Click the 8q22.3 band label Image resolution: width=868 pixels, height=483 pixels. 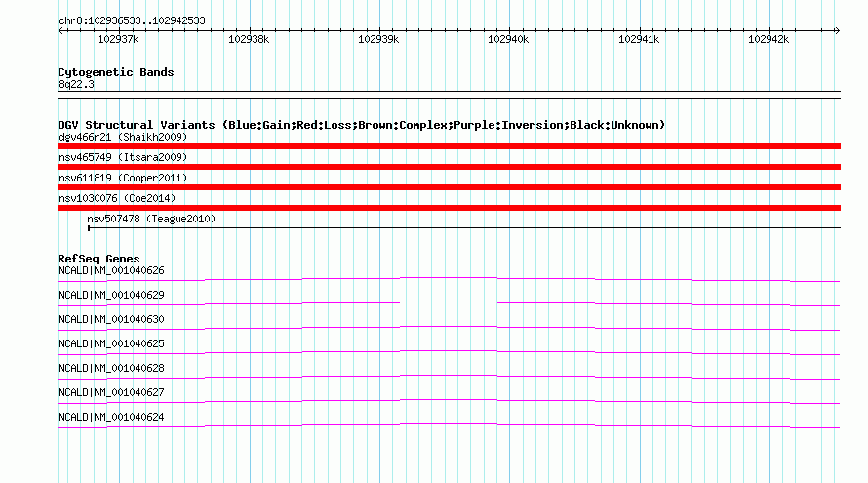(76, 84)
